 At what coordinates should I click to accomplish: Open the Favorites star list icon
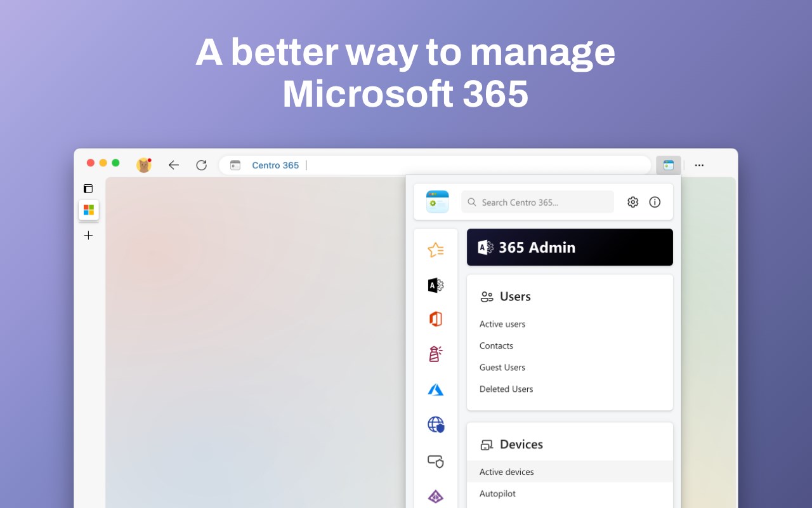pyautogui.click(x=436, y=250)
